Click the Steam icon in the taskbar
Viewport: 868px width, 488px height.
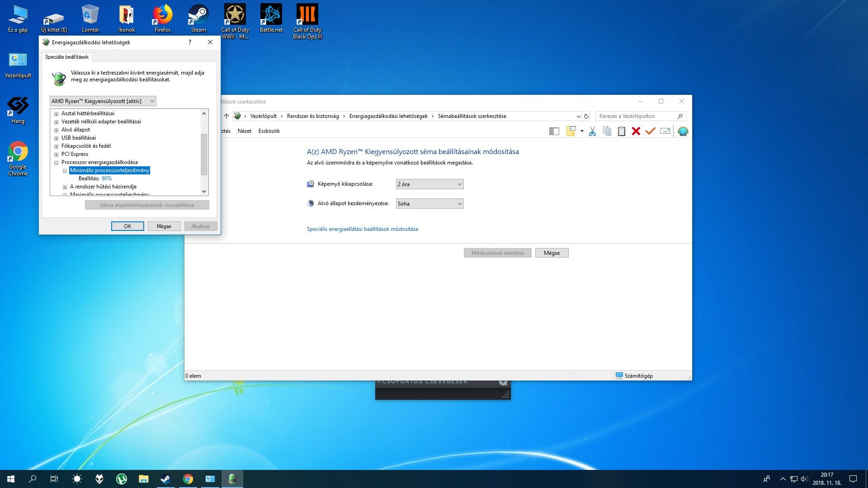click(165, 479)
